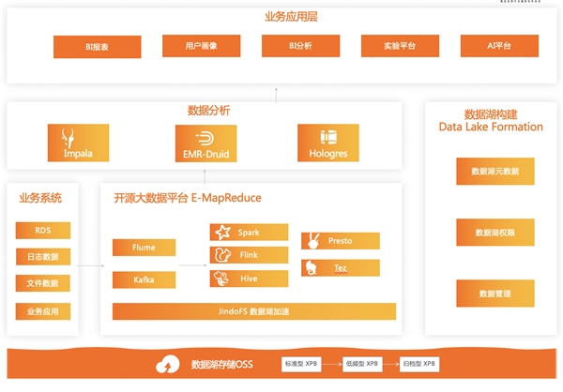The width and height of the screenshot is (563, 392).
Task: Click the Hive bee icon
Action: [x=221, y=279]
